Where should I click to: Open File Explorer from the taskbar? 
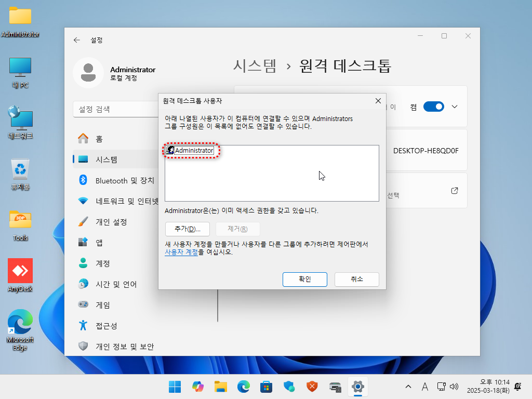[x=220, y=387]
